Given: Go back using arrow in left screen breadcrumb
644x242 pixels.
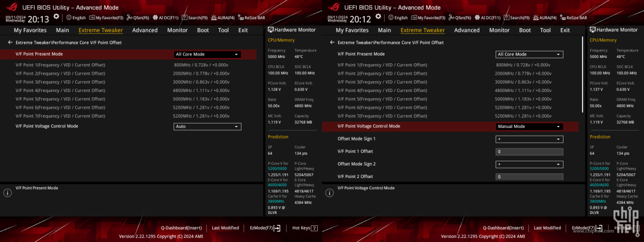Looking at the screenshot, I should pyautogui.click(x=10, y=42).
